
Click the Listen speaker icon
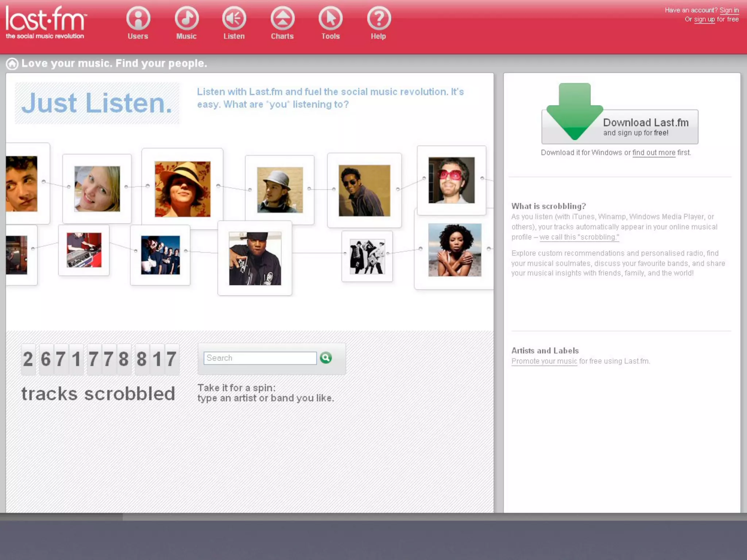234,18
